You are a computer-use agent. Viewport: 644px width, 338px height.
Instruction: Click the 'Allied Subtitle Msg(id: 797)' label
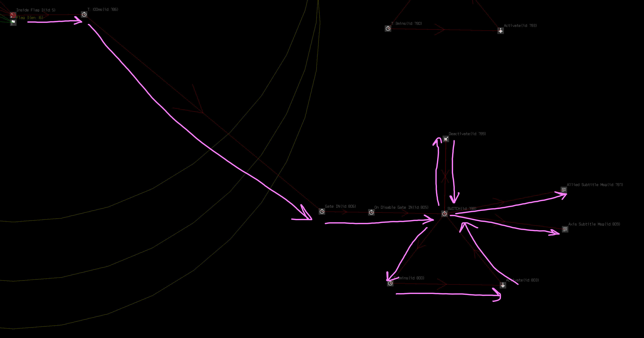click(x=595, y=185)
